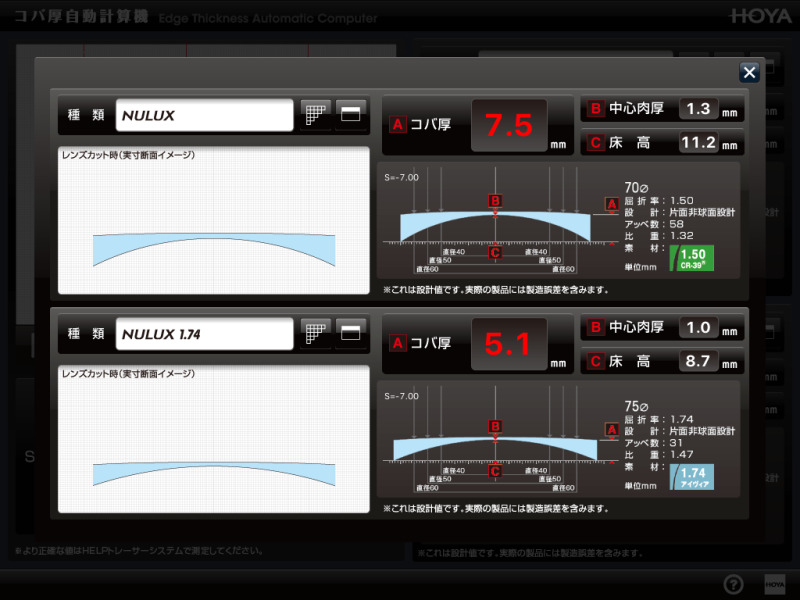Open the grid view icon for NULUX
Viewport: 800px width, 600px height.
click(x=315, y=114)
